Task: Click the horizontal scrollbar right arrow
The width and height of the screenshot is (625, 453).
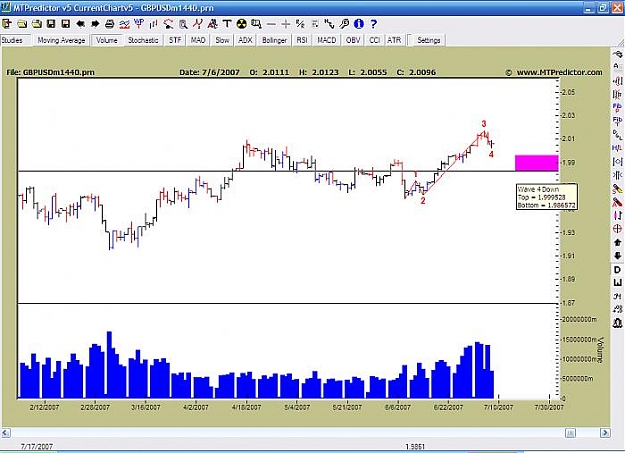Action: coord(605,433)
